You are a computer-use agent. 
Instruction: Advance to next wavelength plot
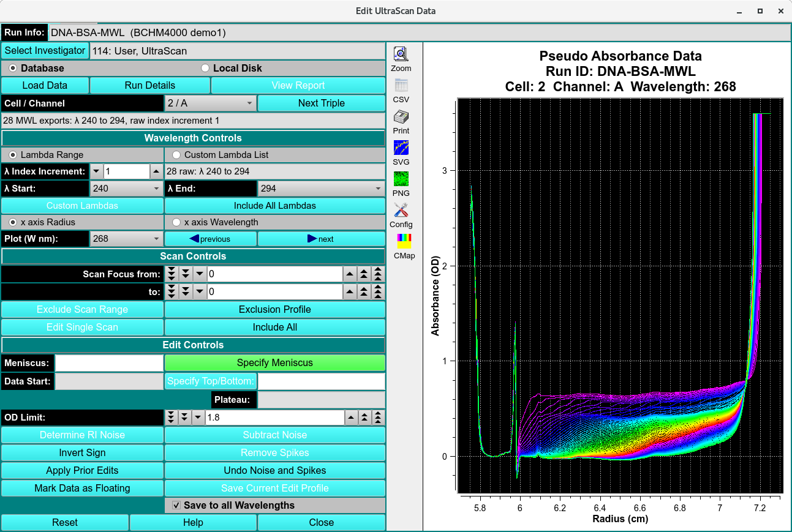coord(321,239)
